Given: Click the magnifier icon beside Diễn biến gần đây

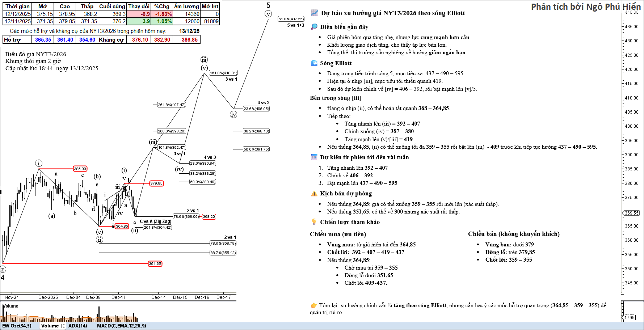Looking at the screenshot, I should click(x=314, y=27).
